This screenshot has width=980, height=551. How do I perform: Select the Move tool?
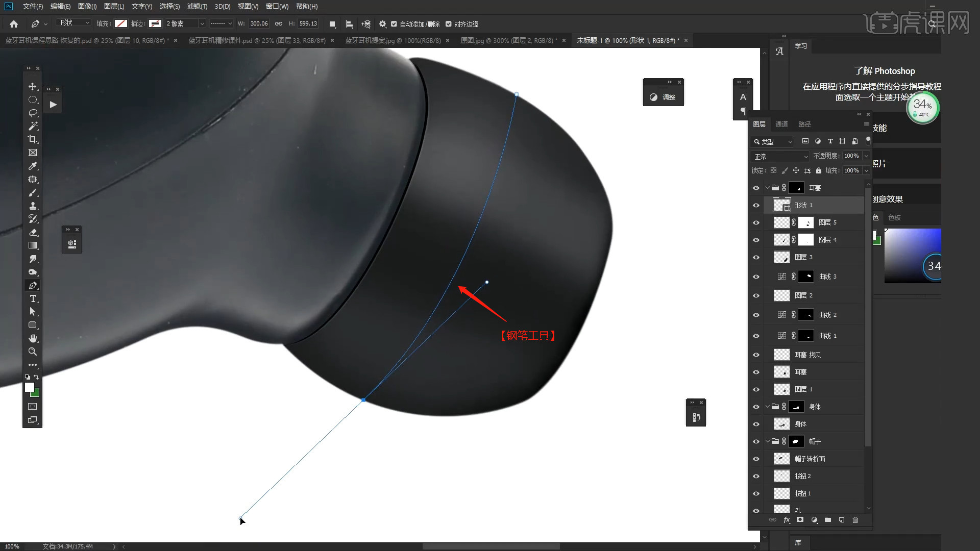(x=33, y=87)
